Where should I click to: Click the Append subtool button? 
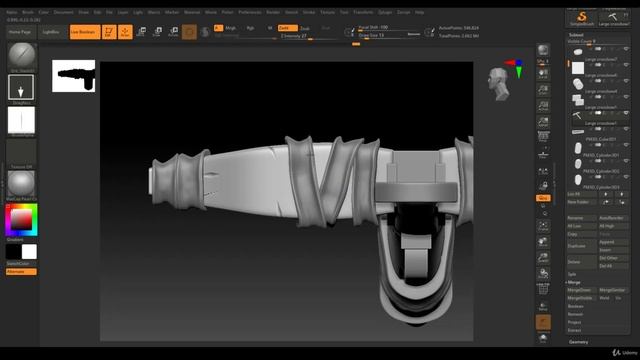tap(613, 242)
